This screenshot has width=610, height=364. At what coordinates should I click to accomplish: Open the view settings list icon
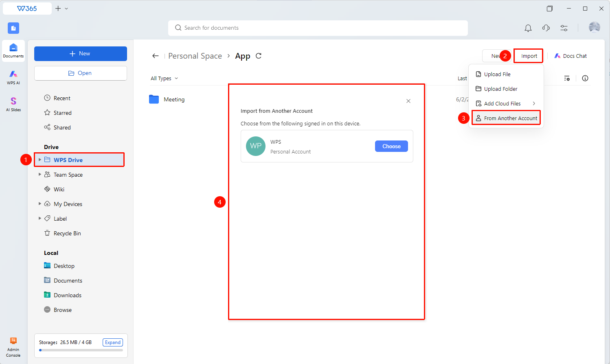[x=567, y=78]
